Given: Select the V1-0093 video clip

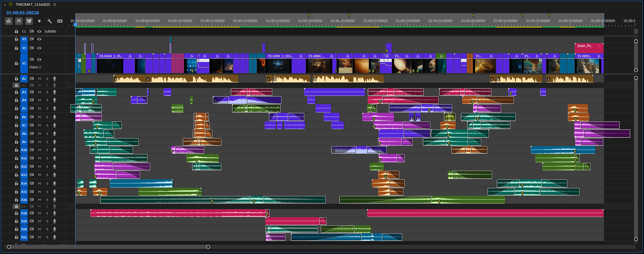Looking at the screenshot, I should point(589,63).
